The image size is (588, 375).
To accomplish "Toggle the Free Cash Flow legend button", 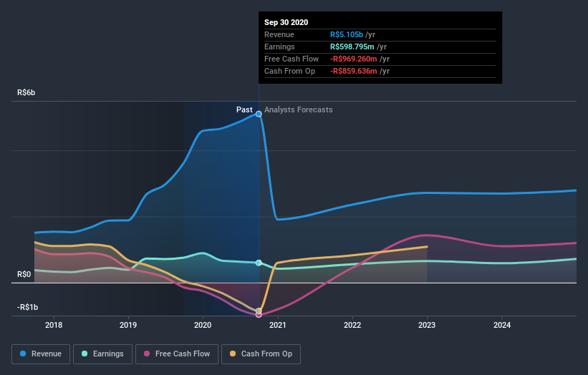I will click(x=177, y=354).
